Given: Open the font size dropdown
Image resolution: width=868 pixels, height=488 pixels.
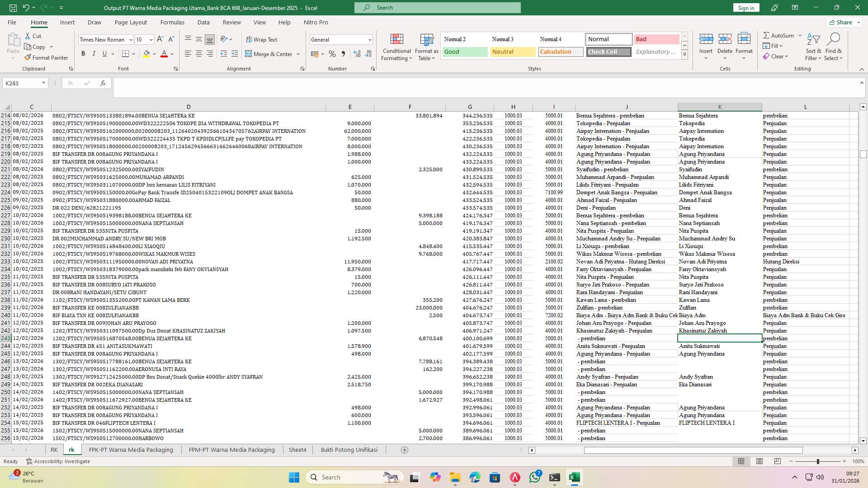Looking at the screenshot, I should pyautogui.click(x=150, y=39).
